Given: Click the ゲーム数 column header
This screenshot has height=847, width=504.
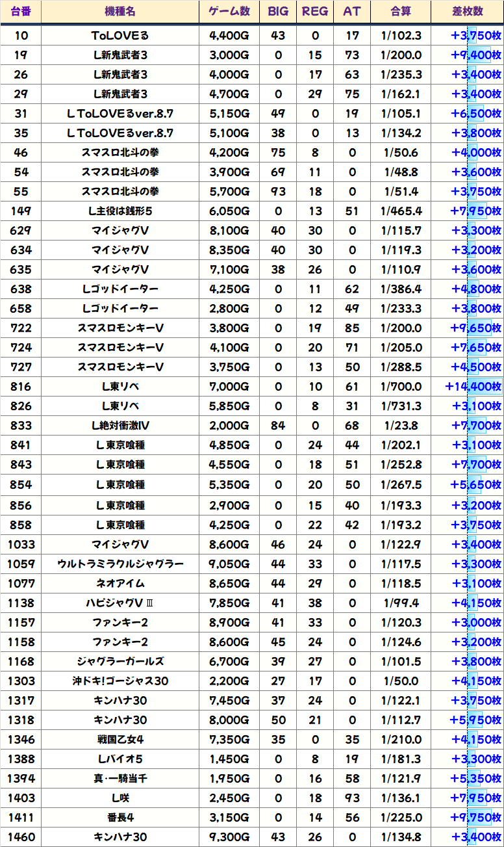Looking at the screenshot, I should pyautogui.click(x=229, y=12).
